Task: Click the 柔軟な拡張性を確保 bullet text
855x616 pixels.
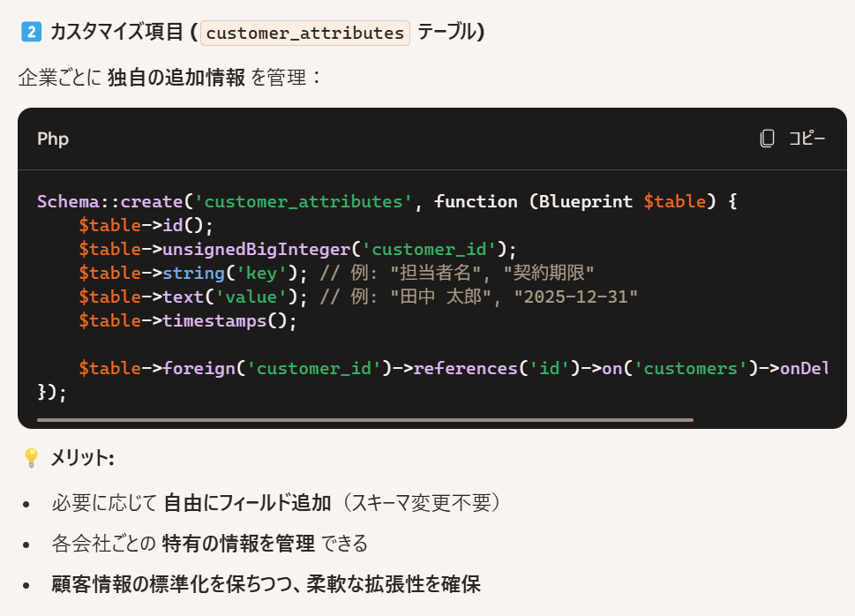Action: [x=394, y=584]
